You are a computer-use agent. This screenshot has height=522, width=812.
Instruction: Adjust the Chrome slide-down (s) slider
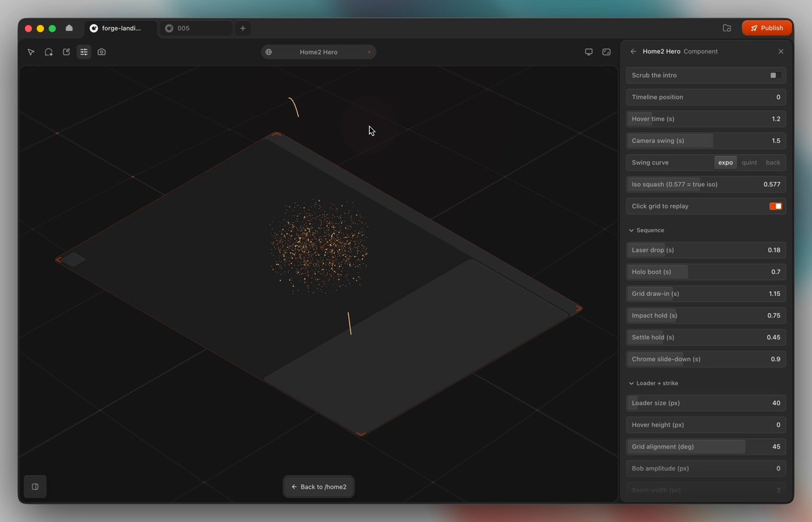coord(706,359)
